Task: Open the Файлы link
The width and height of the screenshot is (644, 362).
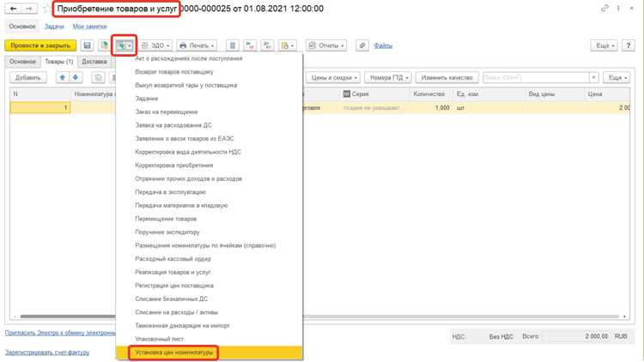Action: tap(383, 45)
